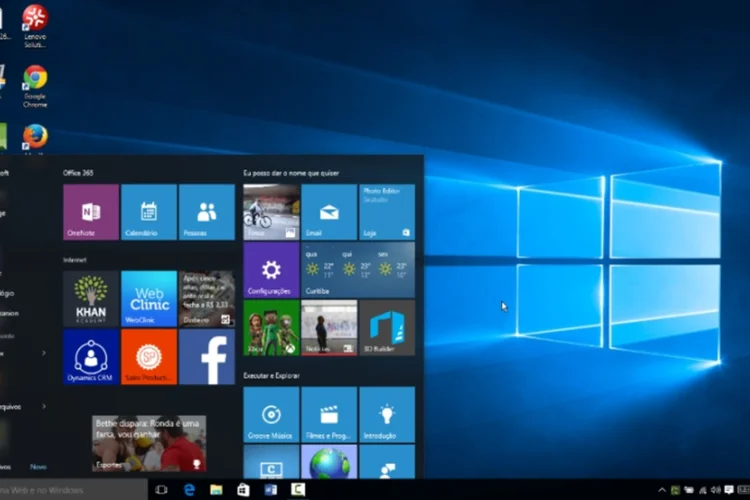
Task: Open the Fotos photo tile
Action: [271, 212]
